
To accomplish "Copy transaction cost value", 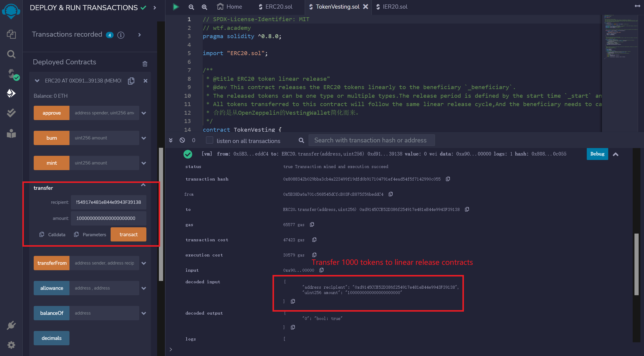I will [x=314, y=240].
